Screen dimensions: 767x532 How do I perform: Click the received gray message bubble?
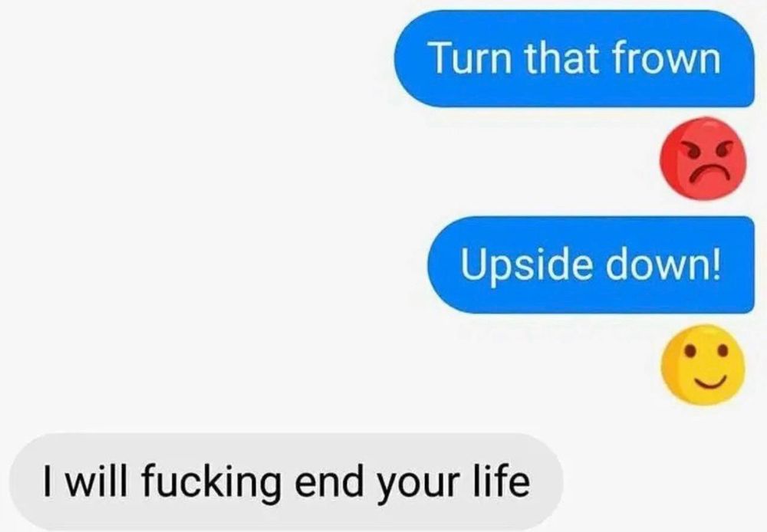pos(286,481)
